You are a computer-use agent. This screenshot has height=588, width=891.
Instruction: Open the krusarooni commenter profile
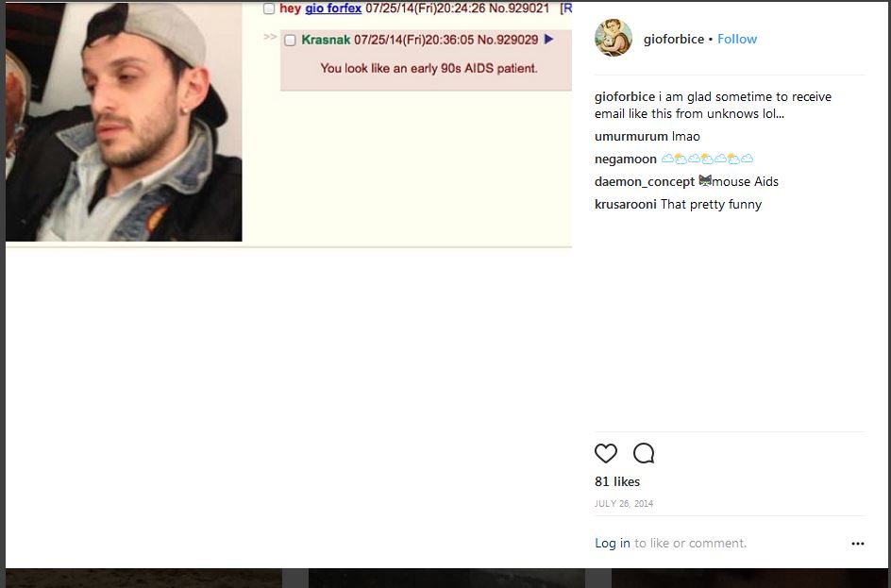pyautogui.click(x=625, y=204)
